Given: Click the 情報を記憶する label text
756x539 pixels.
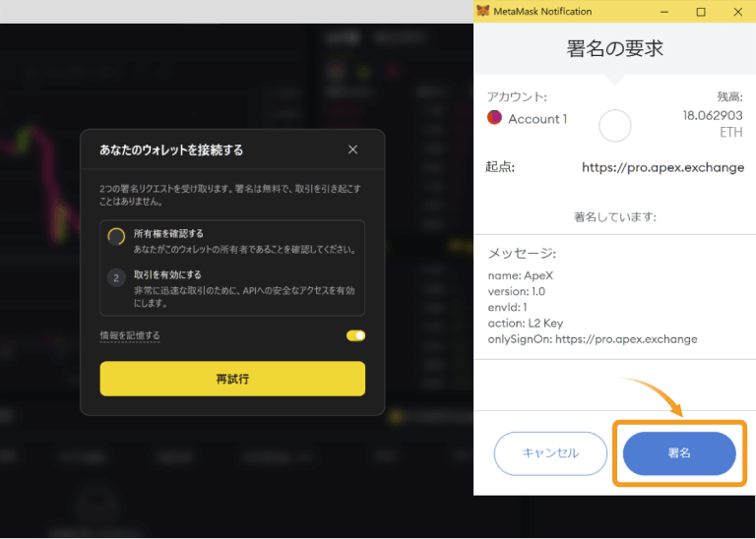Looking at the screenshot, I should click(130, 335).
